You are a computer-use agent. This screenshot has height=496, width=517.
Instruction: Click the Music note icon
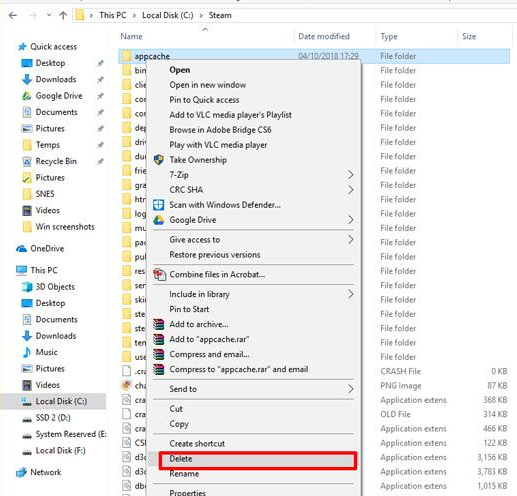[x=27, y=352]
